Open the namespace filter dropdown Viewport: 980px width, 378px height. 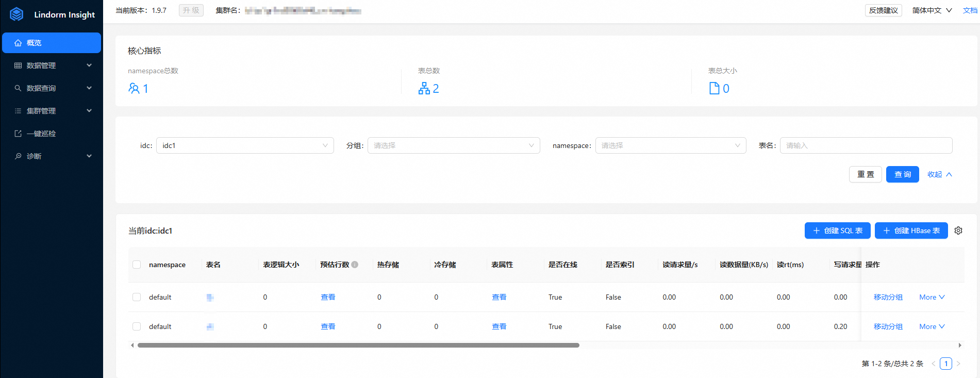tap(671, 145)
